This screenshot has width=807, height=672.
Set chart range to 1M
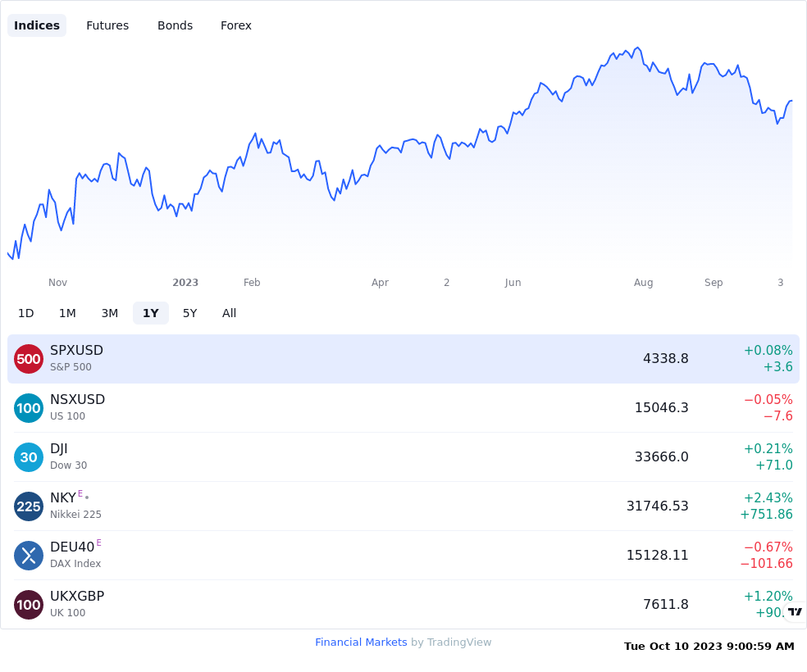[x=67, y=313]
